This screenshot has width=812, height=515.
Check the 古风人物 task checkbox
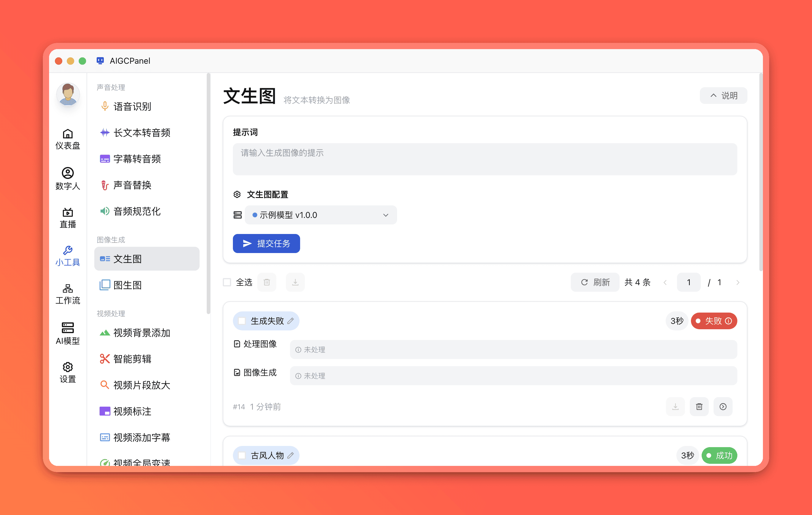point(242,455)
